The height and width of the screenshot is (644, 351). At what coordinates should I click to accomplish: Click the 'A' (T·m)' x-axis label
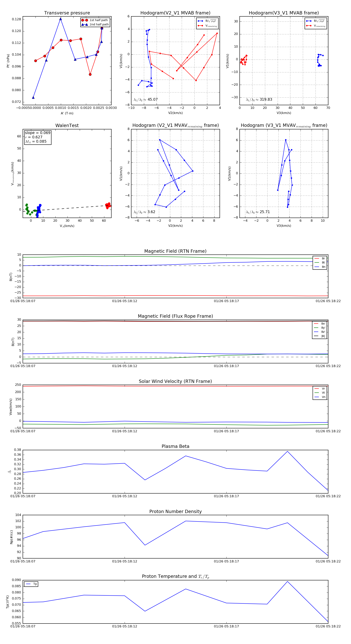67,113
